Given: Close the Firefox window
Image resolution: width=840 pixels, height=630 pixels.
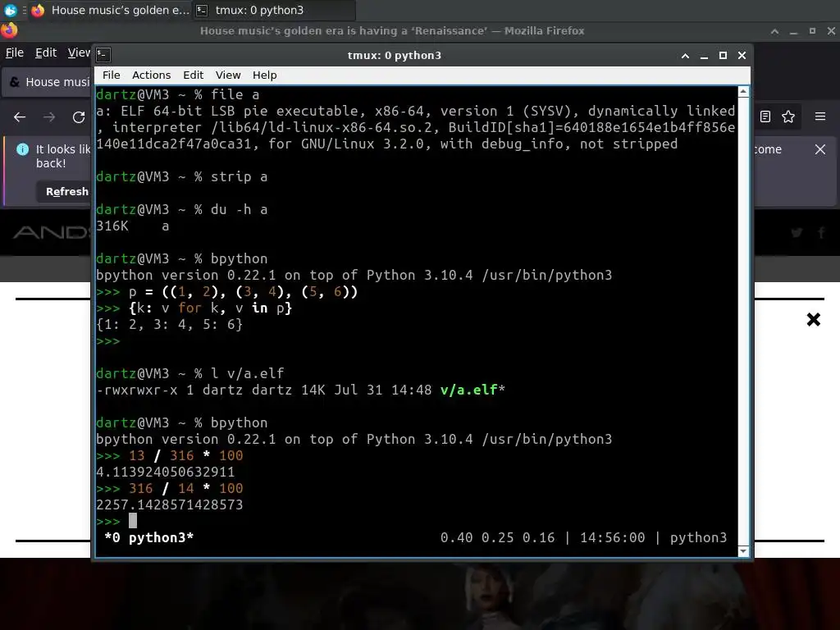Looking at the screenshot, I should tap(832, 31).
